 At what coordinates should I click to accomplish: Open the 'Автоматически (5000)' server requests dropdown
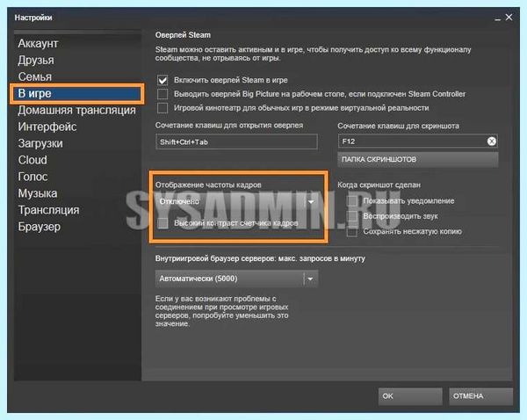(x=236, y=279)
